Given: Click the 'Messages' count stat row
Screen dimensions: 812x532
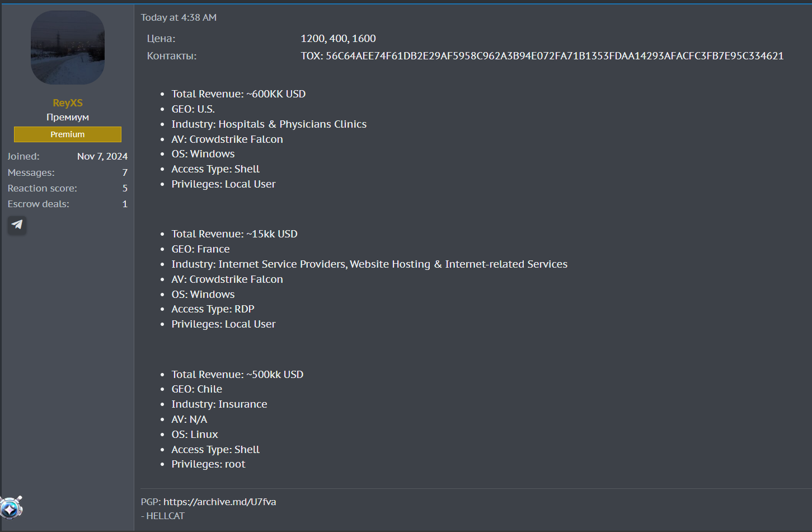Looking at the screenshot, I should (68, 172).
